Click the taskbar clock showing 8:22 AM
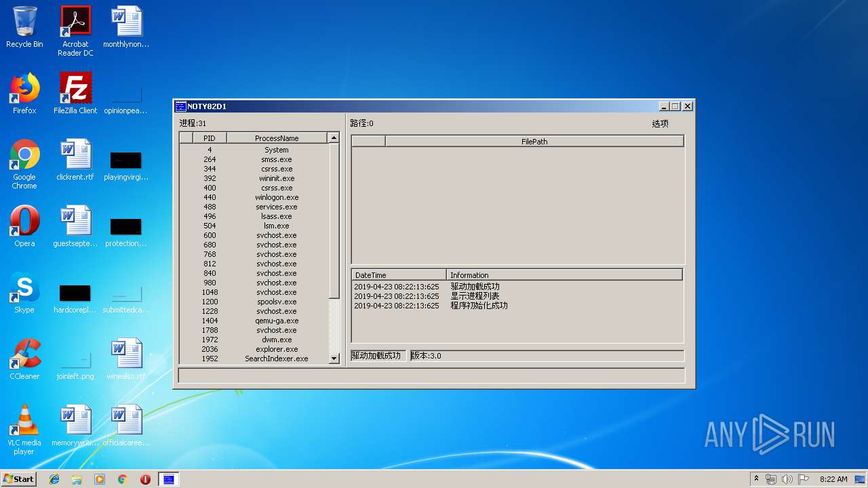 [x=833, y=479]
